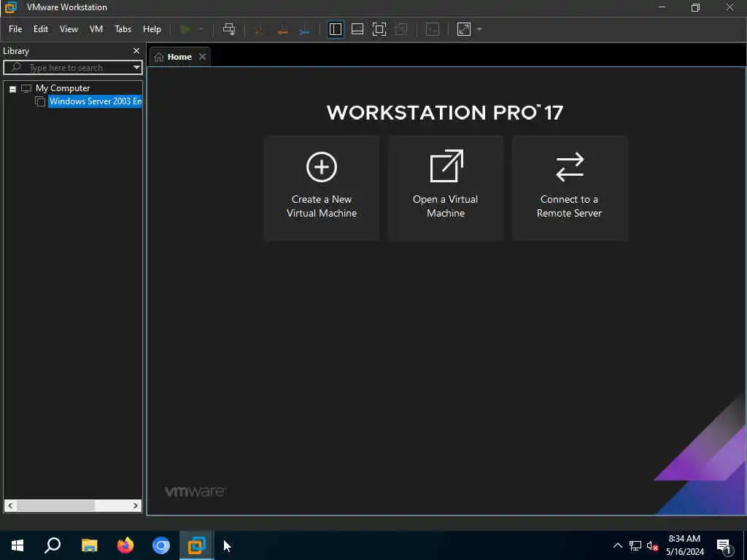Screen dimensions: 747x560
Task: Click the Unity mode toolbar icon
Action: coord(402,29)
